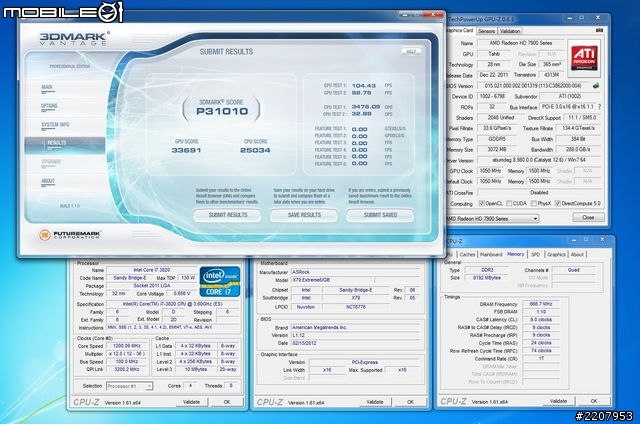640x424 pixels.
Task: Click the GPU score value 33691
Action: point(186,150)
